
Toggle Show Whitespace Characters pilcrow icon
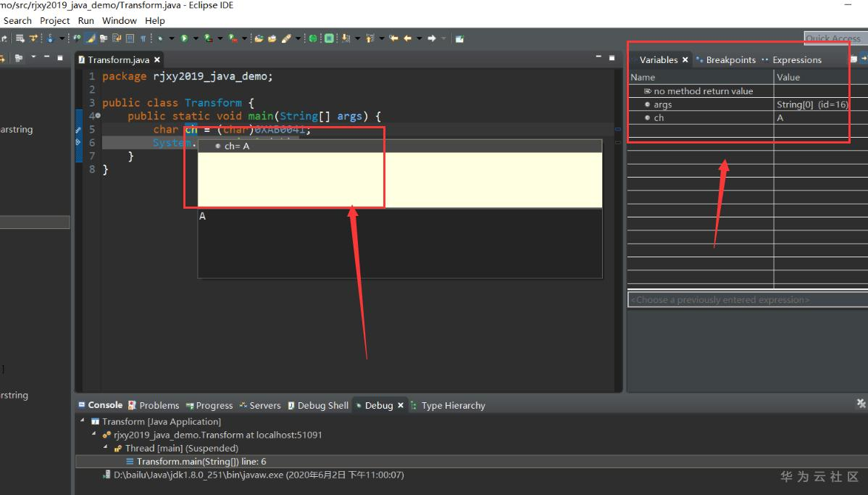point(143,38)
